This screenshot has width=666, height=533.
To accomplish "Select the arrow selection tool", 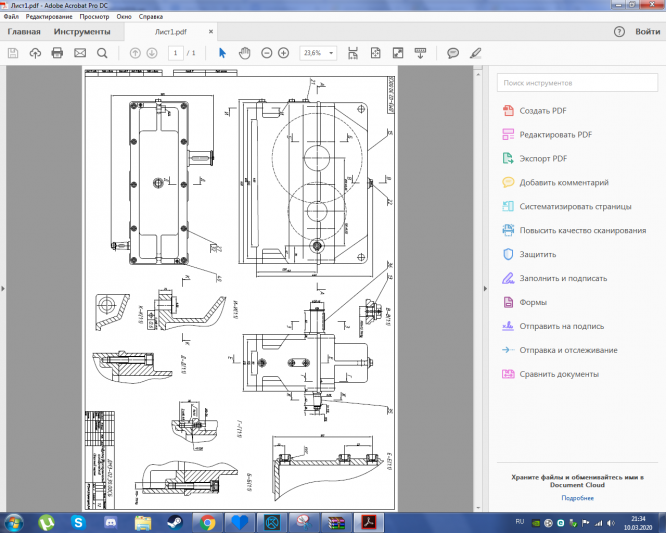I will (x=223, y=53).
